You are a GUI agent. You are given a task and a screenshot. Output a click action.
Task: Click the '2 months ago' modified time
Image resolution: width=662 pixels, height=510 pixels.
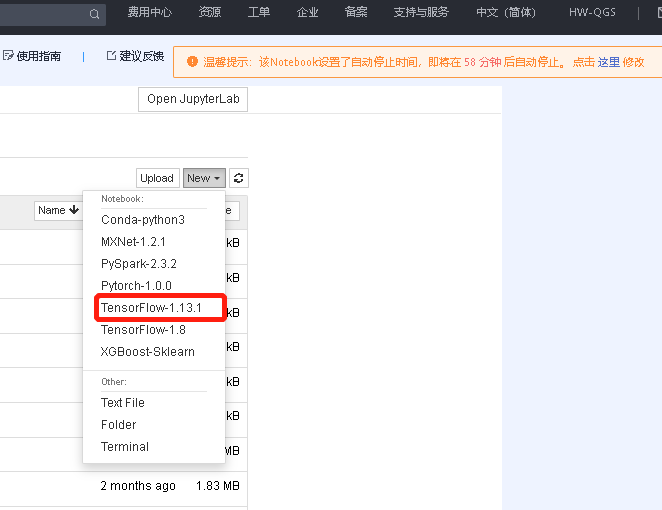138,486
